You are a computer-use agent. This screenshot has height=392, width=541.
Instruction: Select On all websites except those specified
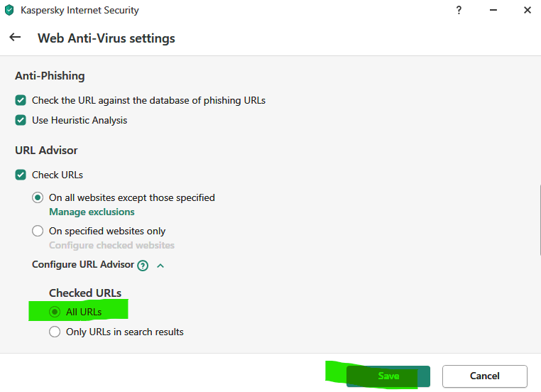38,198
